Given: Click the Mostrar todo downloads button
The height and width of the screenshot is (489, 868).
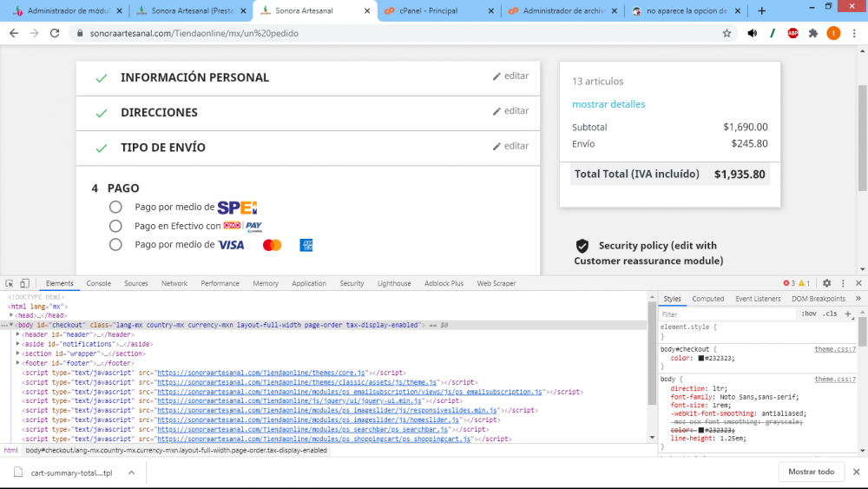Looking at the screenshot, I should [811, 472].
